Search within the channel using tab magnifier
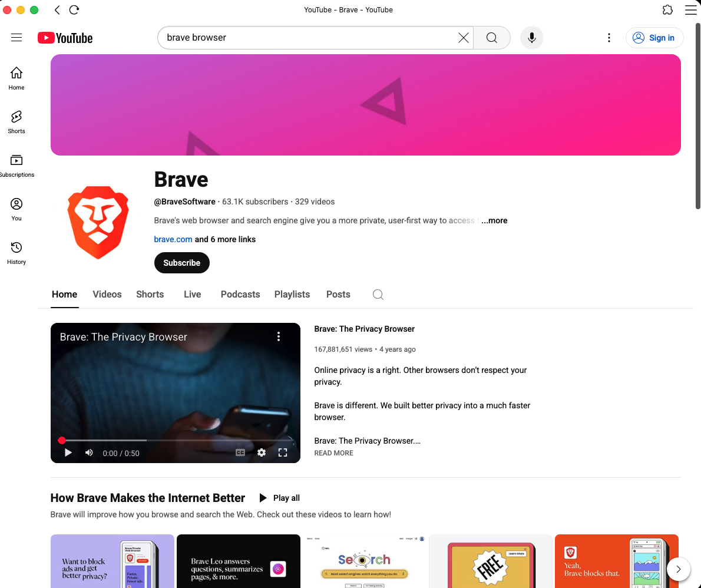Image resolution: width=701 pixels, height=588 pixels. click(378, 294)
